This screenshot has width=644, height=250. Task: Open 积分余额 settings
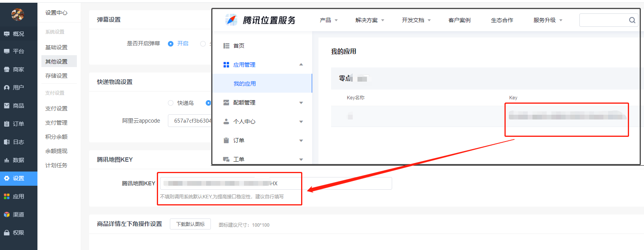pyautogui.click(x=56, y=137)
